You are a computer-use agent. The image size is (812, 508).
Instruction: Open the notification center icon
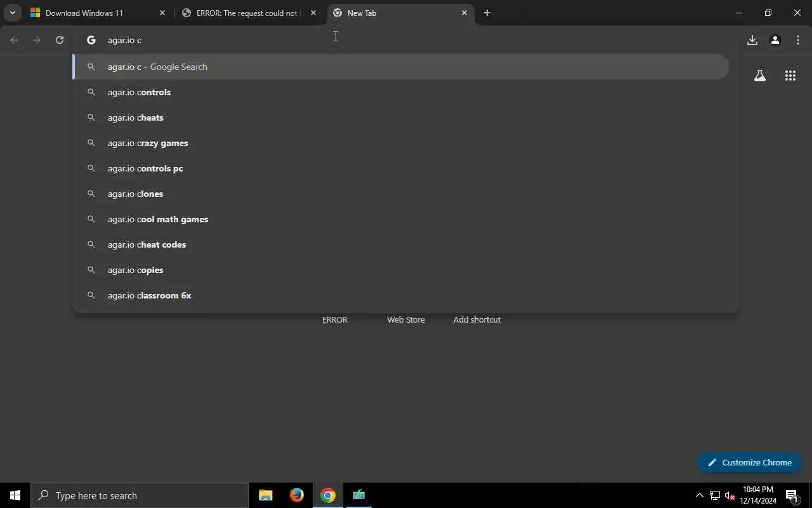tap(792, 495)
